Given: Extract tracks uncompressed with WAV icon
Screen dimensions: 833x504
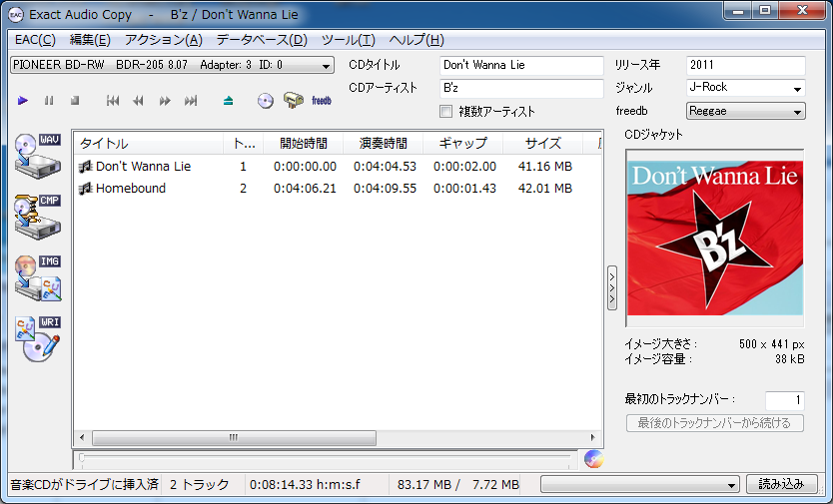Looking at the screenshot, I should point(38,157).
